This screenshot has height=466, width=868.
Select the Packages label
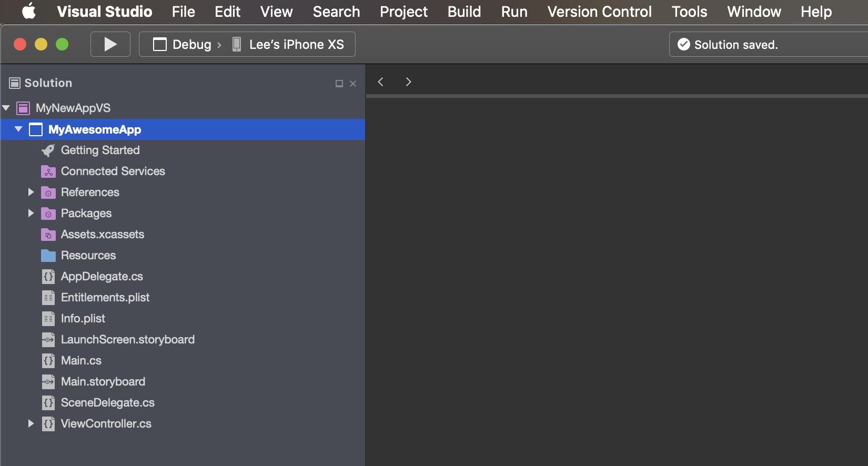pos(86,214)
